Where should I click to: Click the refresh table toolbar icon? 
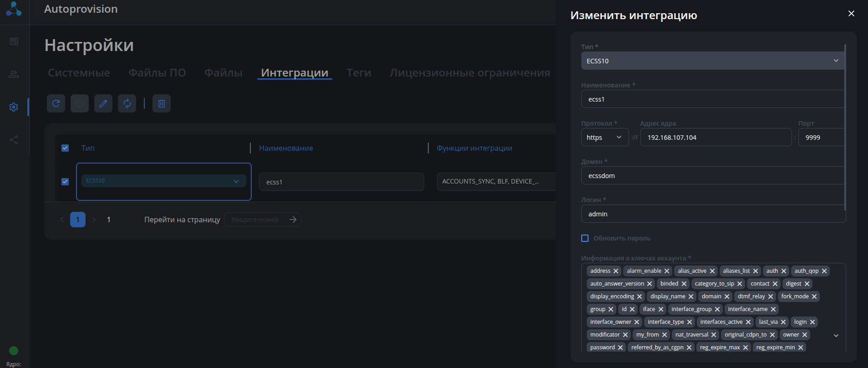56,103
